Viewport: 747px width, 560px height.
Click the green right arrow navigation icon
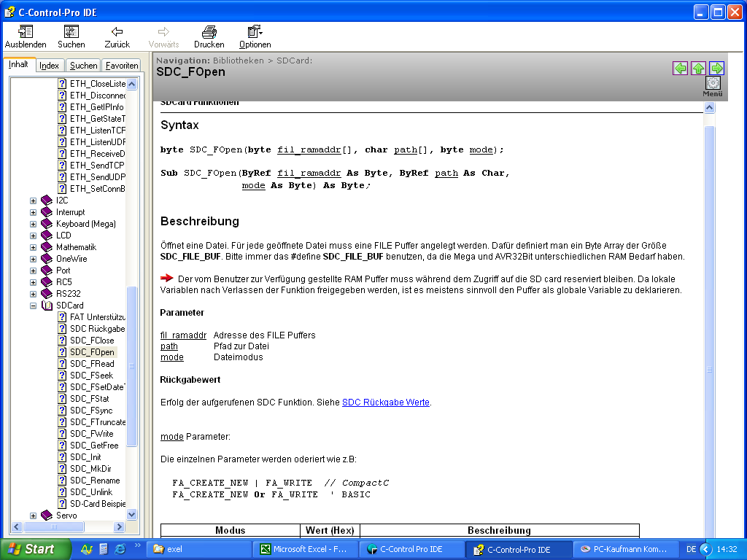pyautogui.click(x=716, y=69)
